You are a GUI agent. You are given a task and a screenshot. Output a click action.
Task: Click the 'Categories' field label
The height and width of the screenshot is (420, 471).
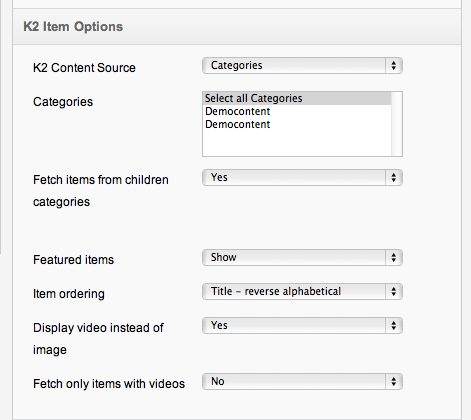click(63, 102)
